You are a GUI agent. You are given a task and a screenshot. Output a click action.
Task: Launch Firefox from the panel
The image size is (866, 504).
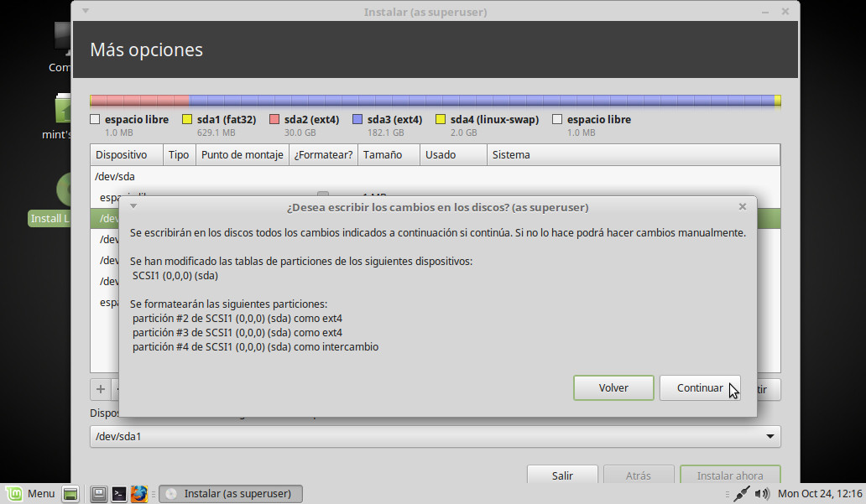click(x=139, y=494)
